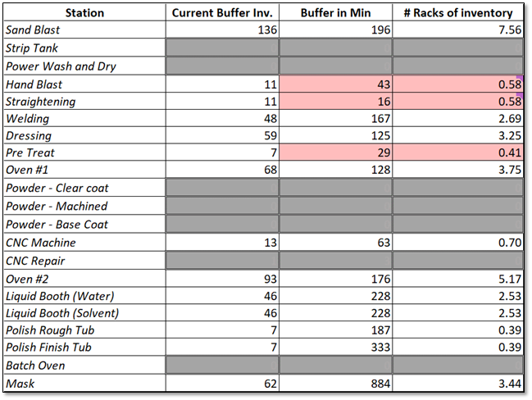
Task: Click the Buffer in Min header cell
Action: pyautogui.click(x=335, y=12)
